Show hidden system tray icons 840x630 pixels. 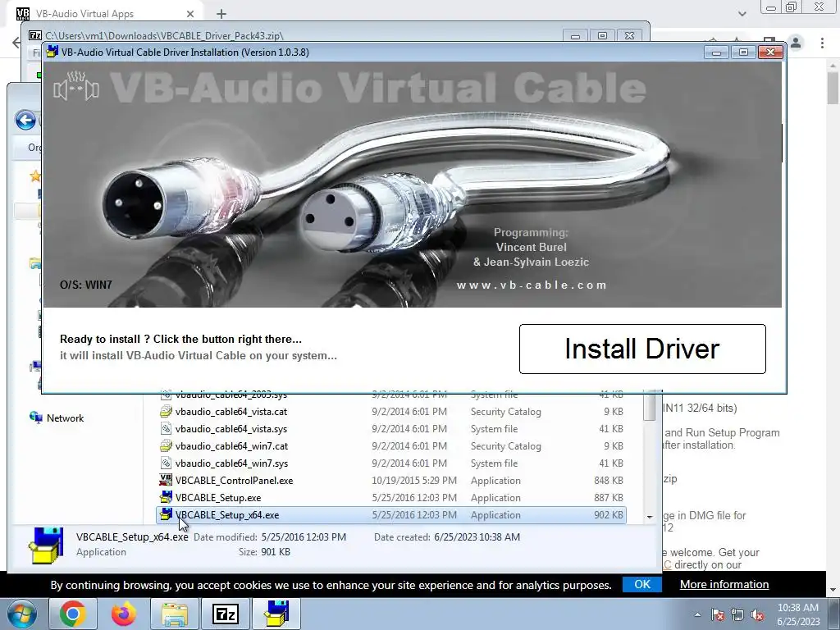pos(697,614)
